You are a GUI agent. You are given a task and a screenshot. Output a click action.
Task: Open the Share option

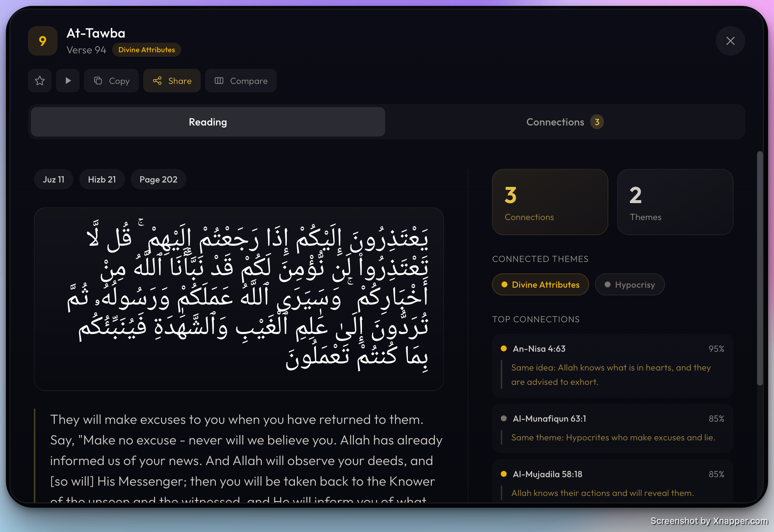pos(172,81)
